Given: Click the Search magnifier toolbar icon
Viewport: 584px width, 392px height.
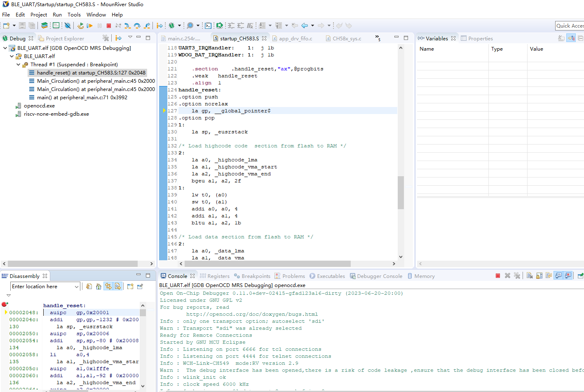Looking at the screenshot, I should coord(190,26).
